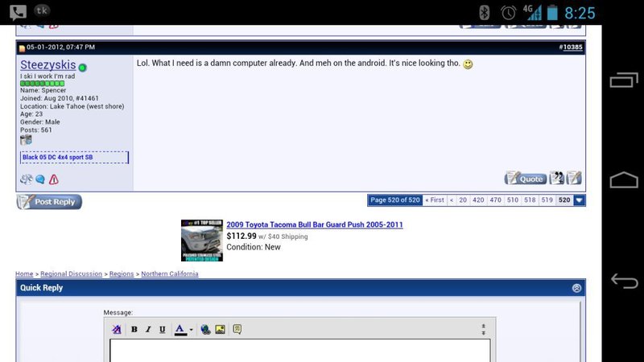The image size is (644, 362).
Task: Click the smiley emoticon in the post
Action: coord(468,64)
